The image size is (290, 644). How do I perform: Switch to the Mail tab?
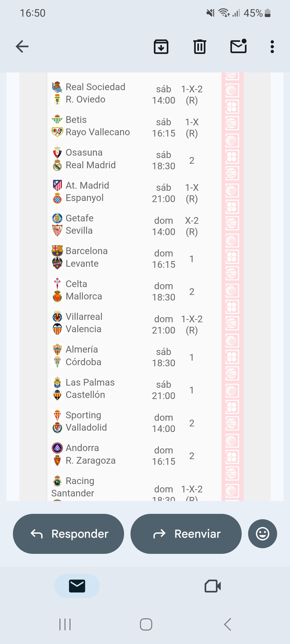(x=77, y=586)
